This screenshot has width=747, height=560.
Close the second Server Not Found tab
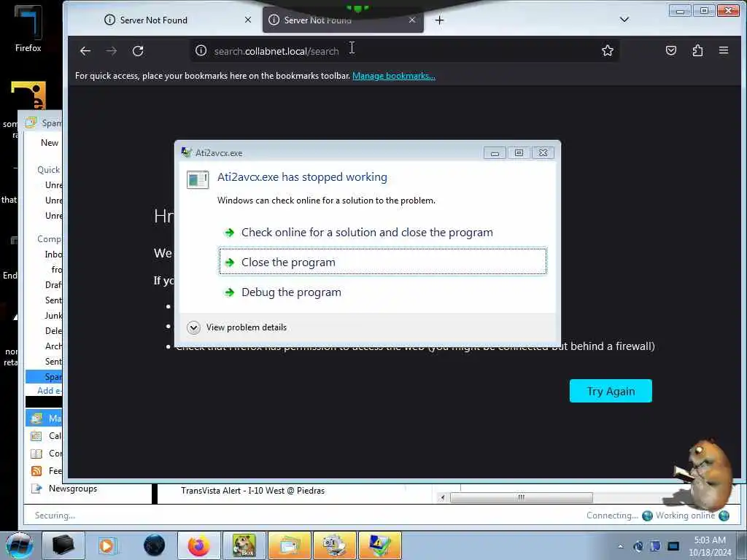tap(412, 20)
